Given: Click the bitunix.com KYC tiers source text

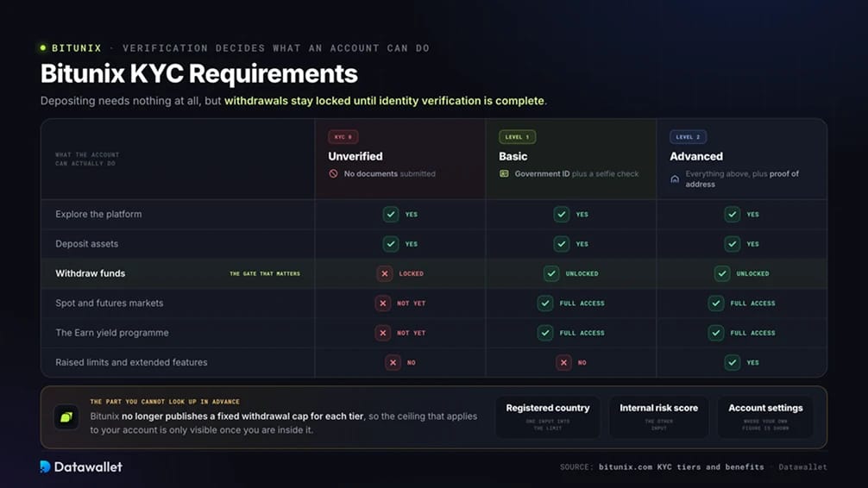Looking at the screenshot, I should [x=681, y=467].
